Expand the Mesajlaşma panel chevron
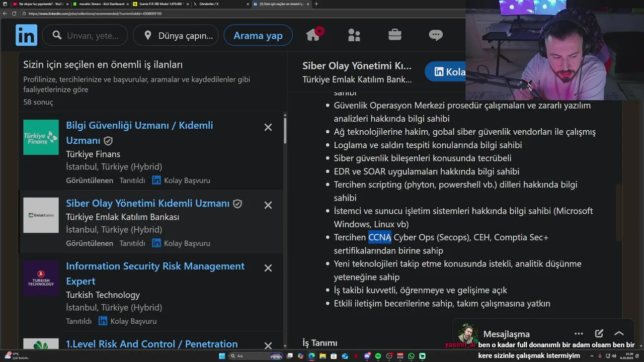The width and height of the screenshot is (644, 362). tap(619, 333)
